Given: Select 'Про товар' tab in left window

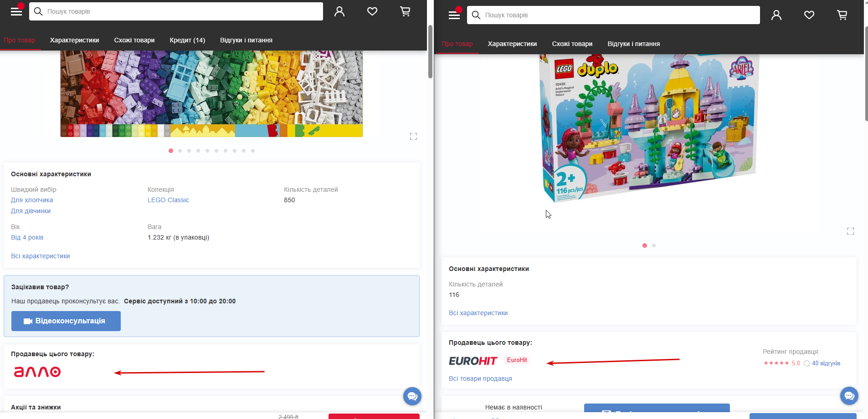Looking at the screenshot, I should pos(19,40).
